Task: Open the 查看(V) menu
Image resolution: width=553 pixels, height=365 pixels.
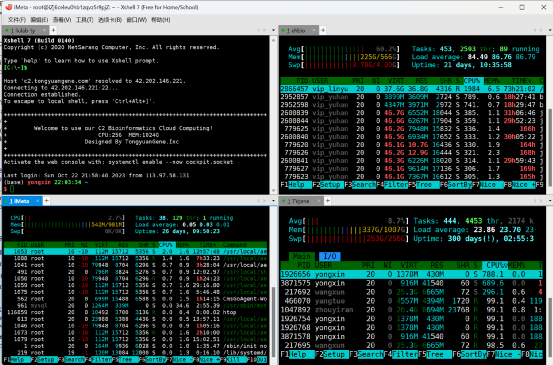Action: coord(62,20)
